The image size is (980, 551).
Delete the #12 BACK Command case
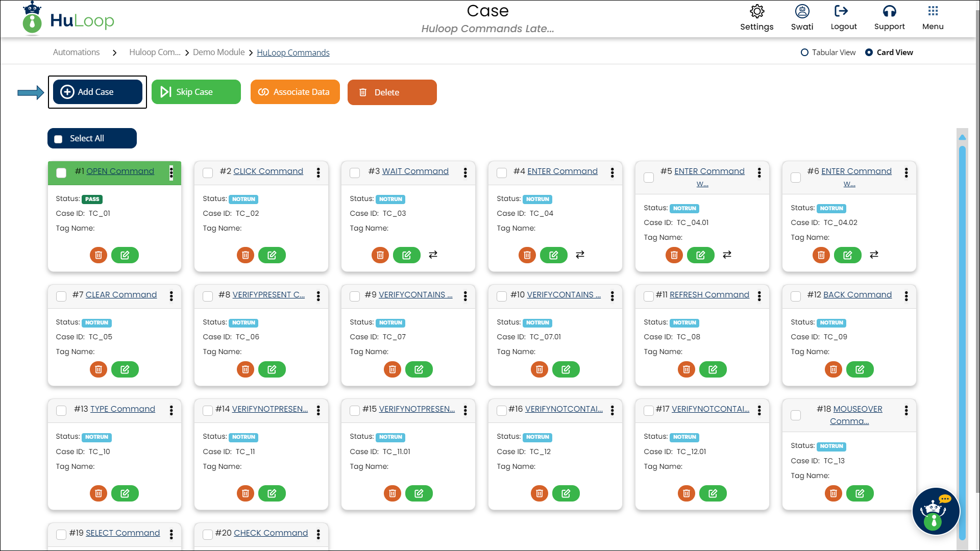click(834, 369)
